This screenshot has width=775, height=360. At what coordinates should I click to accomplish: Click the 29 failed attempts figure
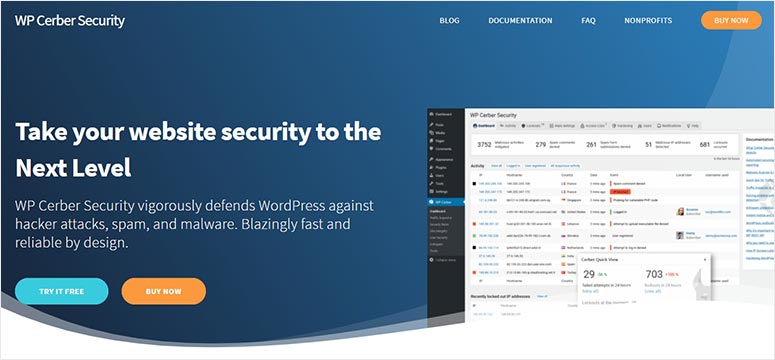pos(589,274)
